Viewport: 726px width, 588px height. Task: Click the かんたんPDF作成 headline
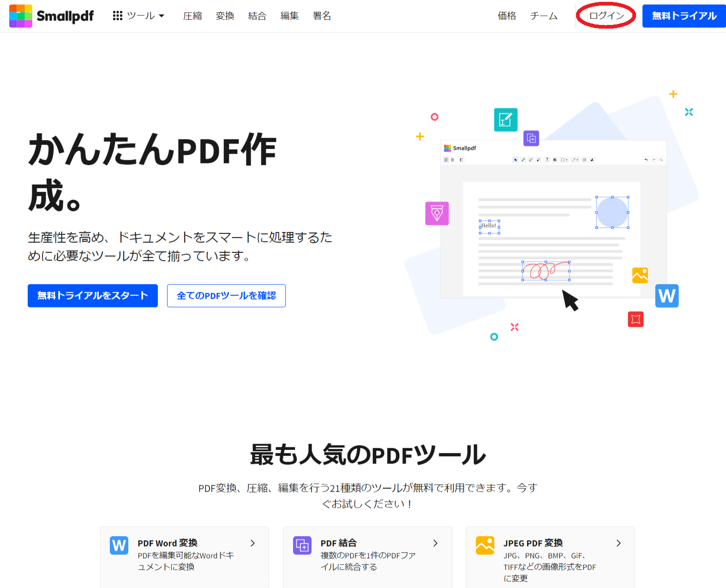[152, 172]
